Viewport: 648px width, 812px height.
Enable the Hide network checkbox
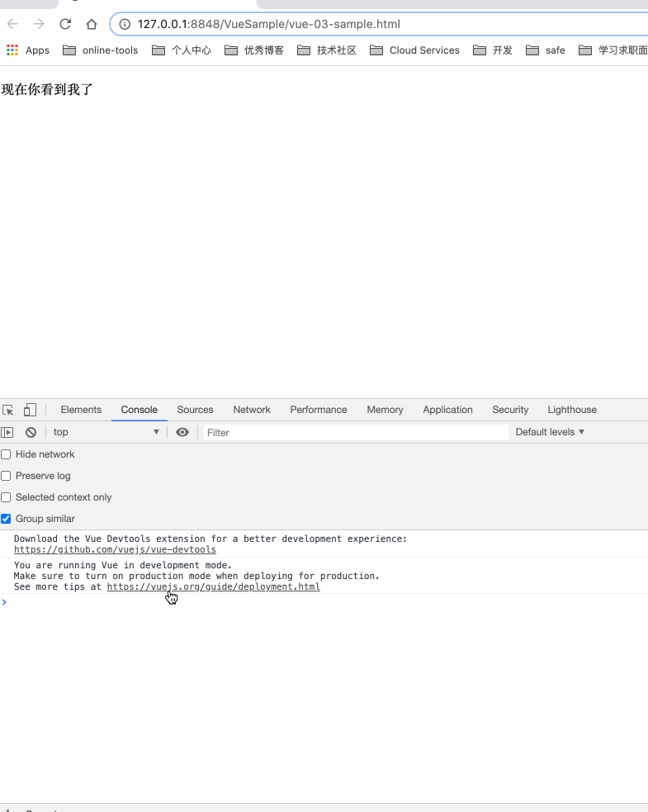coord(6,454)
